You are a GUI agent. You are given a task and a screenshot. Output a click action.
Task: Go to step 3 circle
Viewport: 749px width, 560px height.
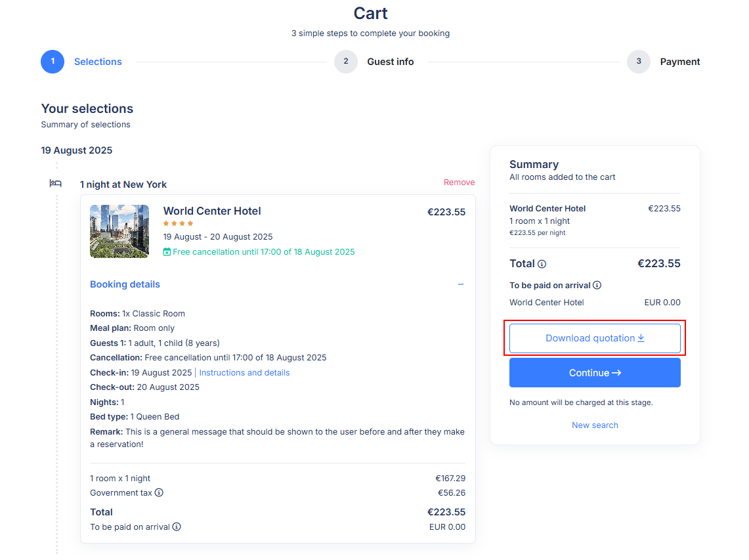[639, 62]
